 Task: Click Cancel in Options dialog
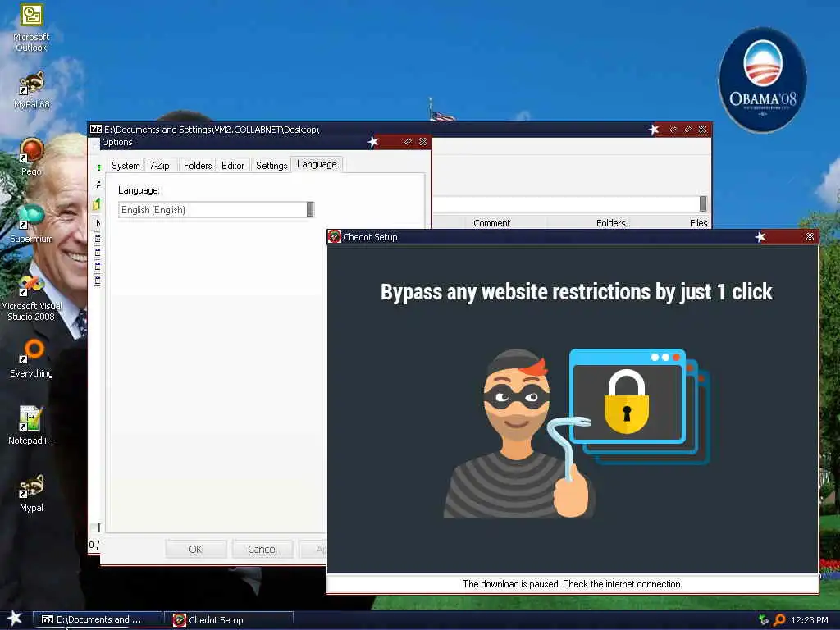262,549
